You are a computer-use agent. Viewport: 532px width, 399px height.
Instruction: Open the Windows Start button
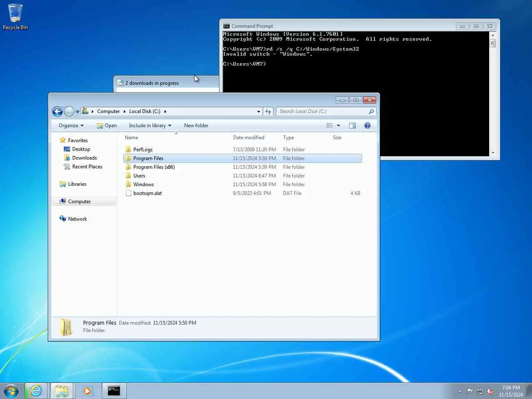coord(11,391)
